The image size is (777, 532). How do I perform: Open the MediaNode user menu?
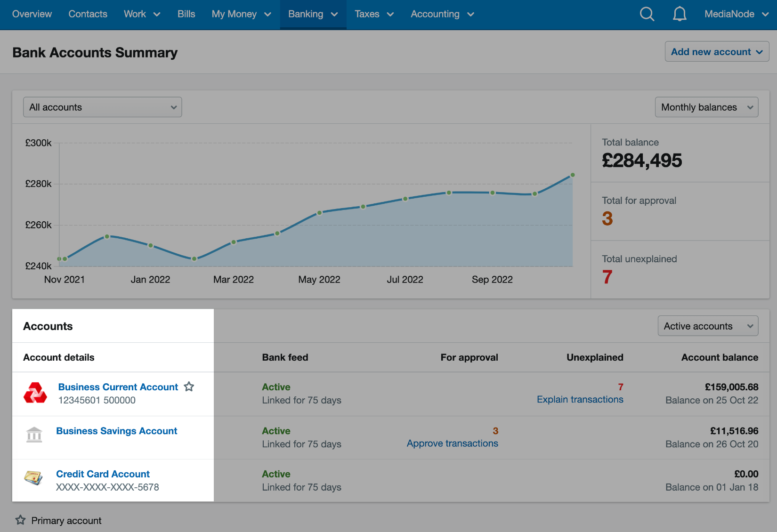[x=736, y=14]
